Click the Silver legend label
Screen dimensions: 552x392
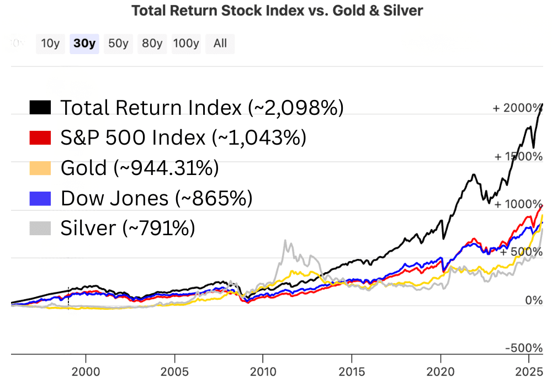(128, 227)
